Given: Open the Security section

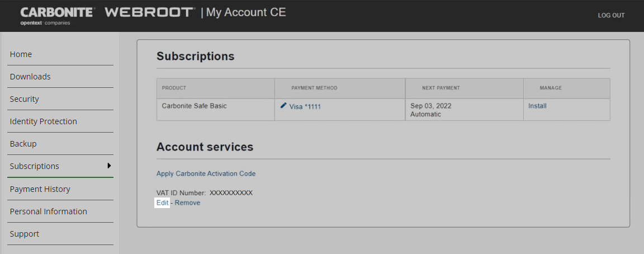Looking at the screenshot, I should pyautogui.click(x=24, y=99).
